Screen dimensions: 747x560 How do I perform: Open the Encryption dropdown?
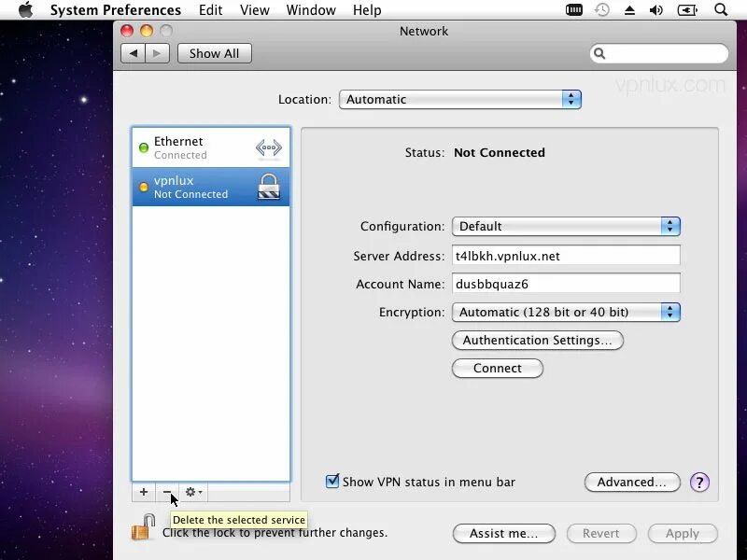[566, 313]
